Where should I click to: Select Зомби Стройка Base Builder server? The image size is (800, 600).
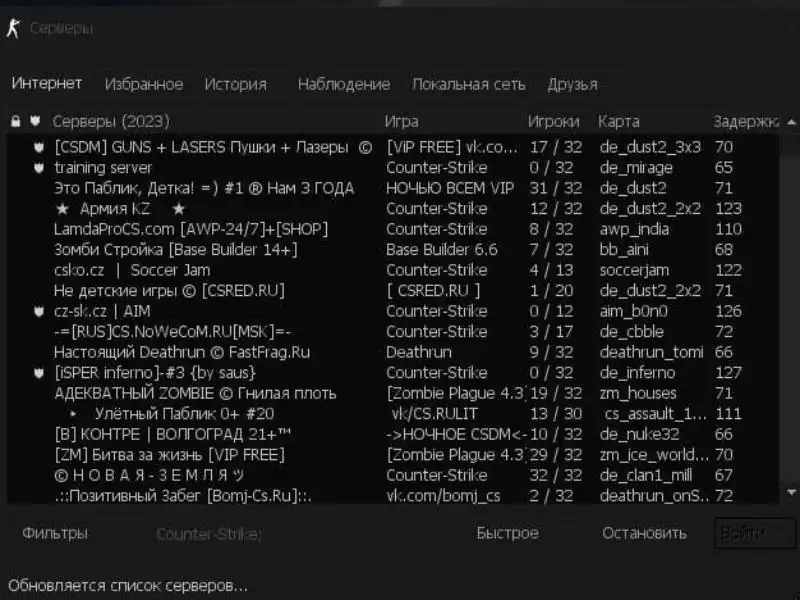click(x=393, y=249)
